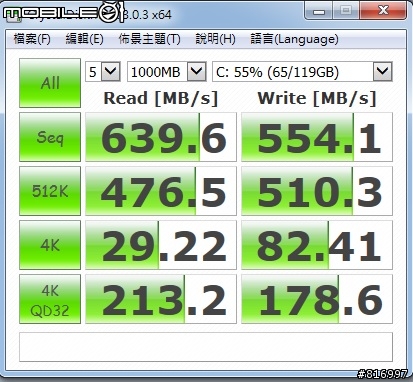
Task: Click the Read [MB/s] column header
Action: point(161,98)
